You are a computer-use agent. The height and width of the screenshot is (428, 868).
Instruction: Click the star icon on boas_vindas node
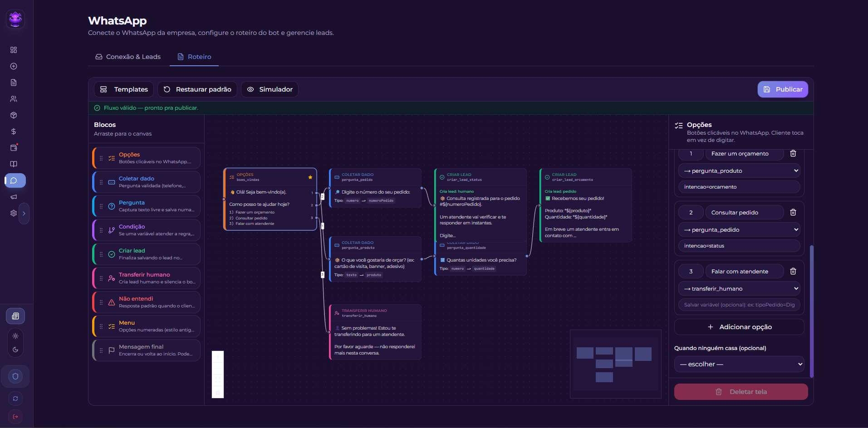click(x=310, y=177)
